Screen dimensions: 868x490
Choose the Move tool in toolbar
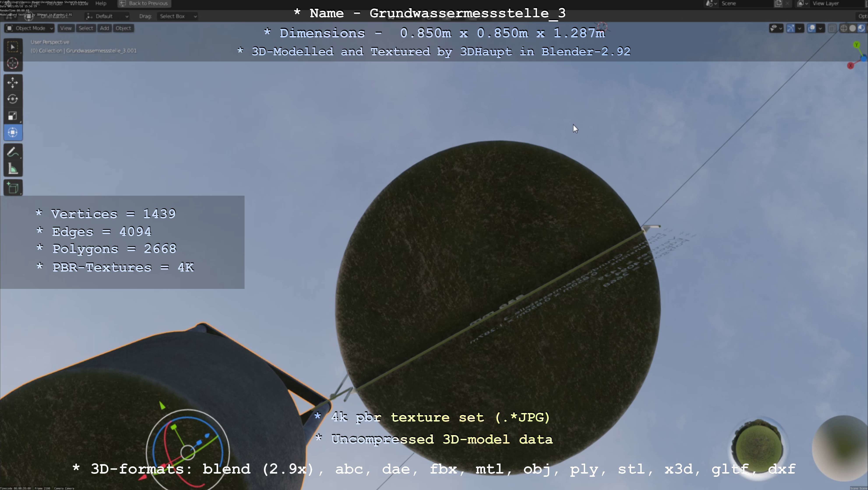[13, 83]
